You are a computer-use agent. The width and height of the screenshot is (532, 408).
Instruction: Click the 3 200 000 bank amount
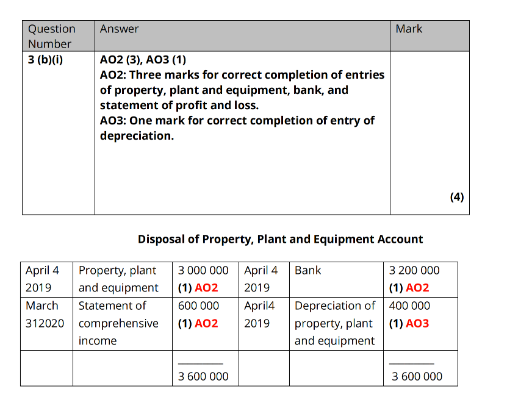[x=414, y=270]
